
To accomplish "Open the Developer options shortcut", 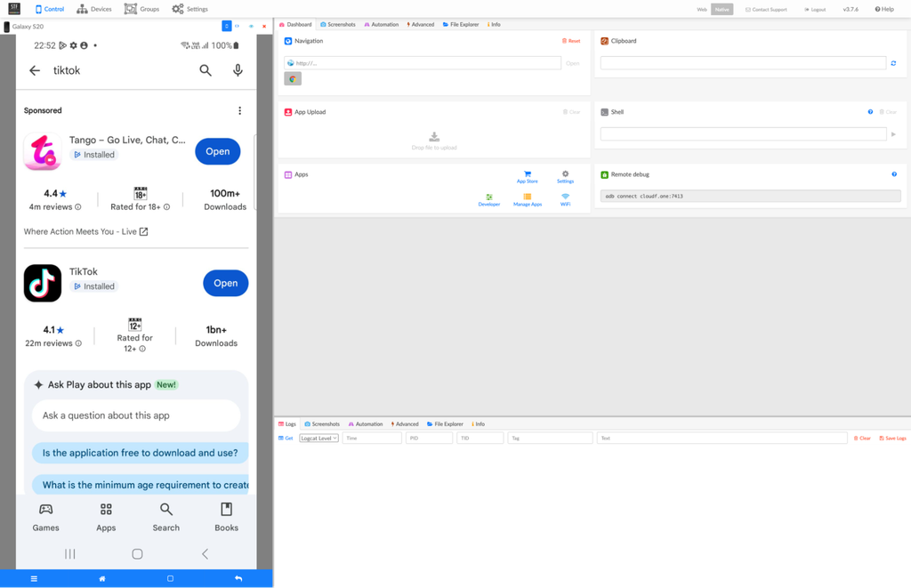I will (x=489, y=200).
